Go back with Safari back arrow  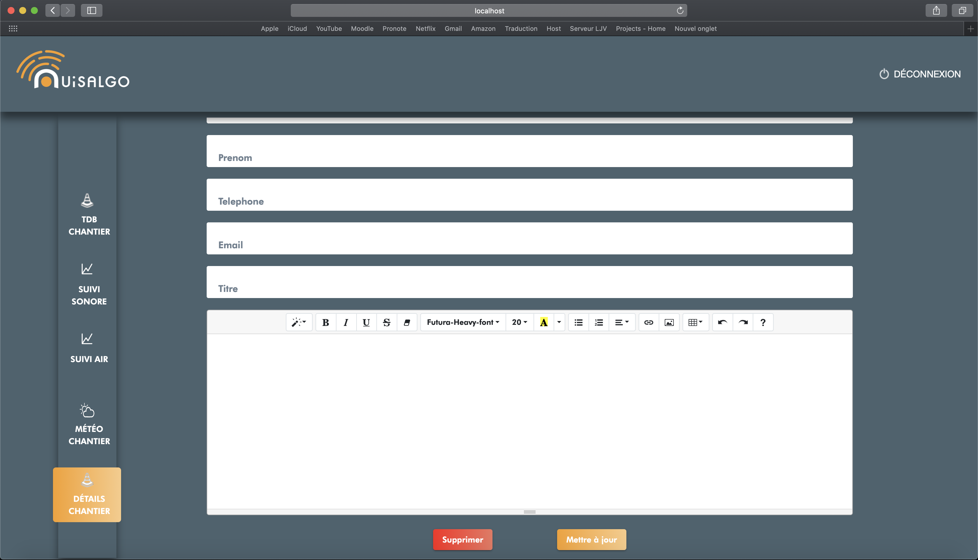(x=53, y=10)
